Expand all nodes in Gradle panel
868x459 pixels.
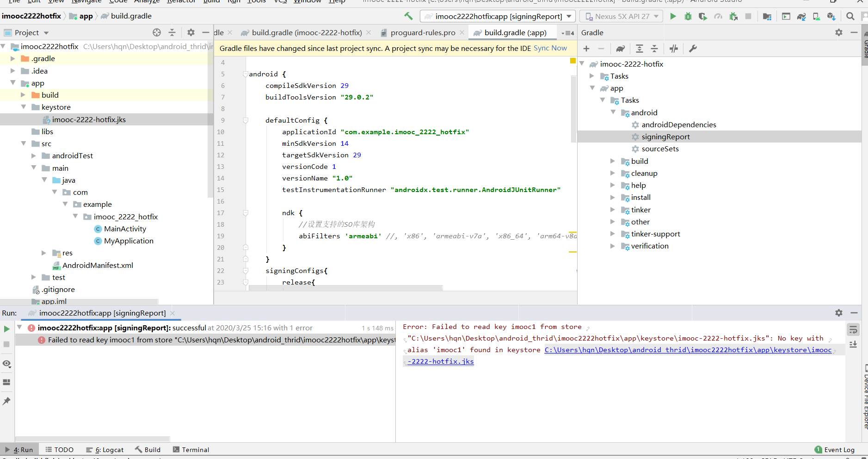click(x=640, y=49)
